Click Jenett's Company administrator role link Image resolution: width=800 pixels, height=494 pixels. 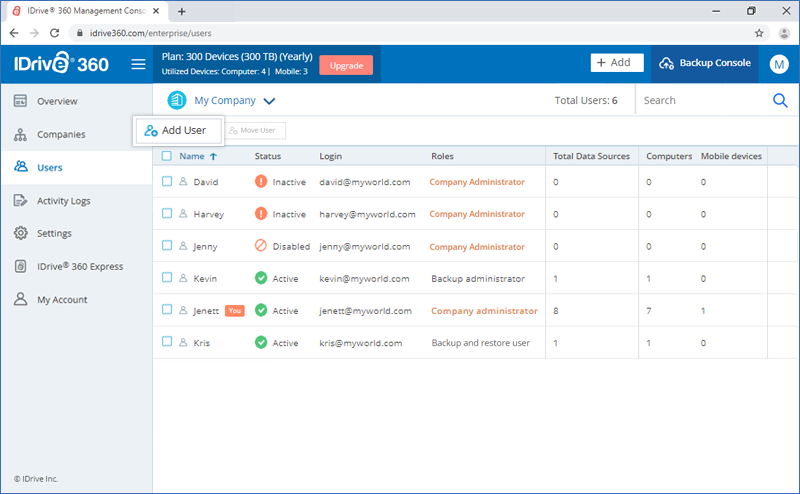pos(484,311)
